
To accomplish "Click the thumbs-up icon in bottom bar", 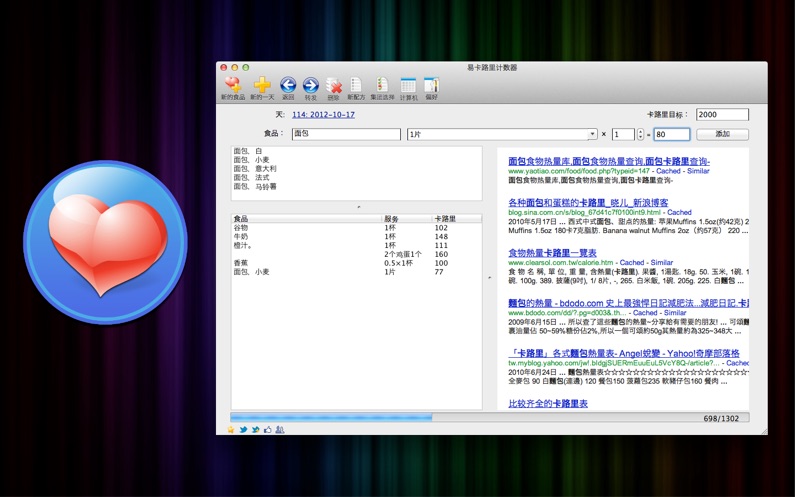I will point(267,429).
